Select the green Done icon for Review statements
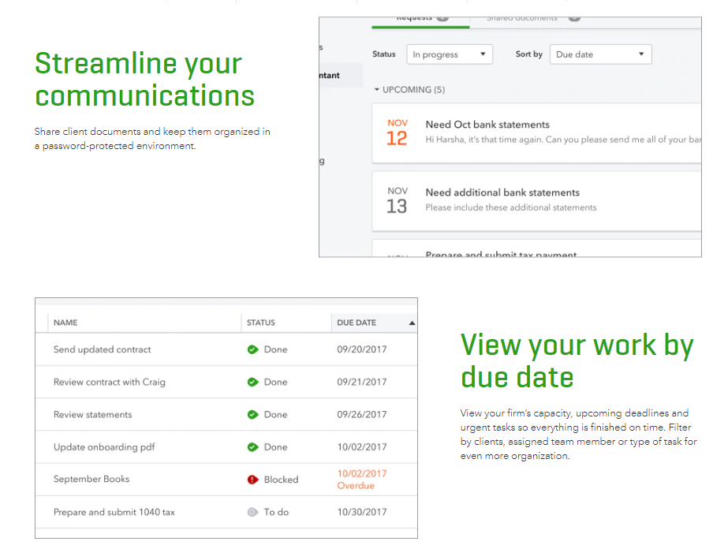The height and width of the screenshot is (560, 728). 252,414
